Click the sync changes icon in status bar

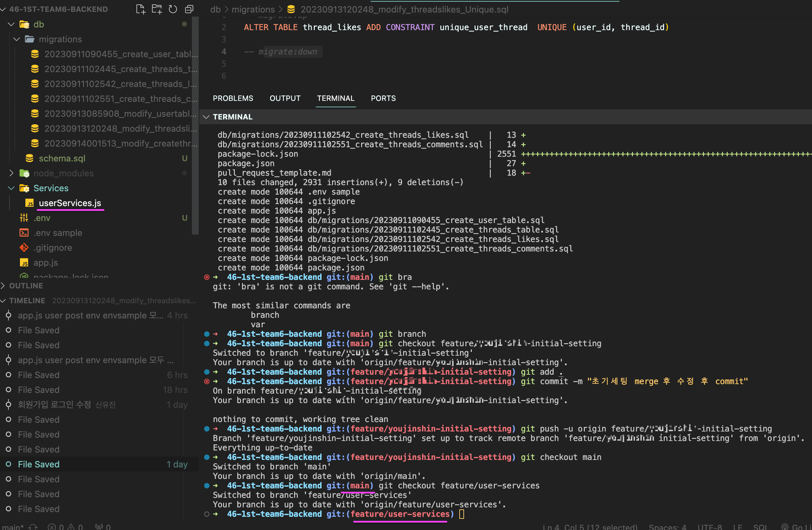[x=33, y=527]
